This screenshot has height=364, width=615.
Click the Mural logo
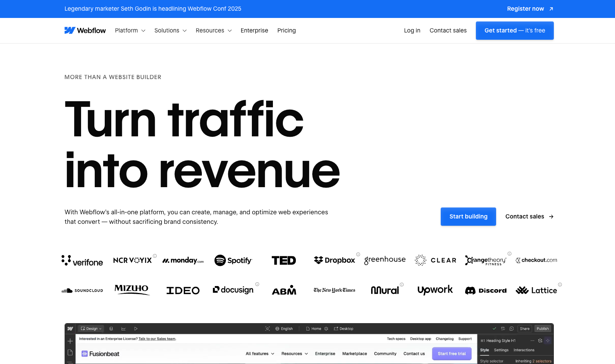[x=385, y=290]
